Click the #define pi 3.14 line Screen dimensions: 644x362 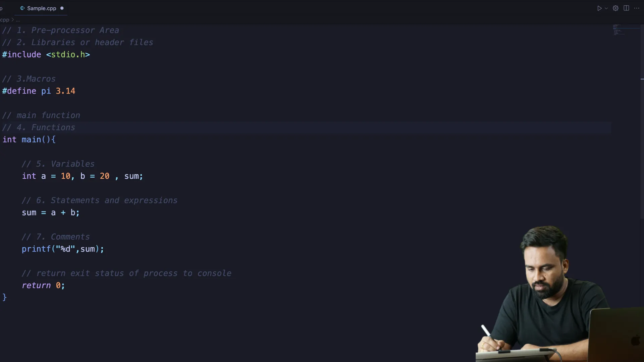(x=39, y=91)
